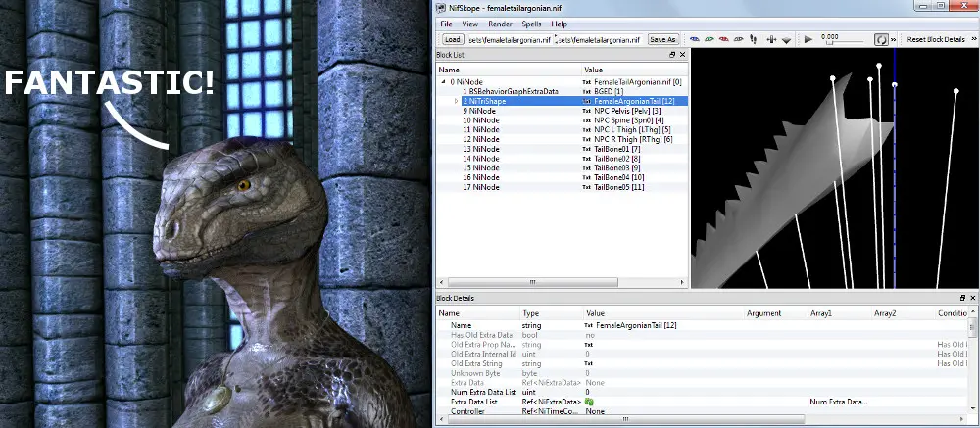Click the Txt icon beside TailBone05 [11]
Viewport: 980px width, 428px height.
[587, 187]
